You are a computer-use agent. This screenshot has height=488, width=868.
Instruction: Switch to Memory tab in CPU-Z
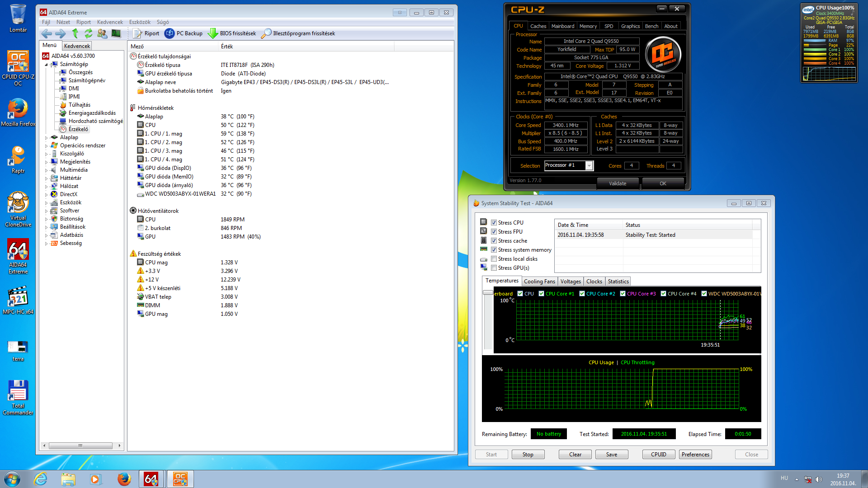point(588,26)
